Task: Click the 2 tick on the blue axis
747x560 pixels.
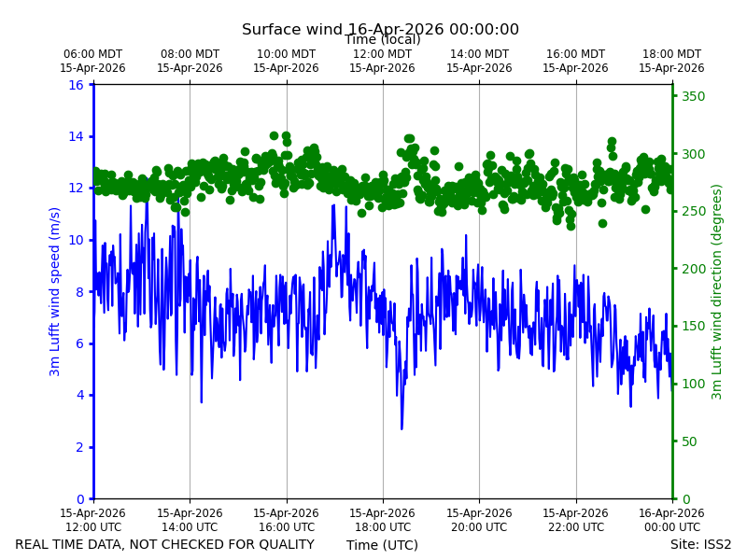Action: (x=79, y=447)
